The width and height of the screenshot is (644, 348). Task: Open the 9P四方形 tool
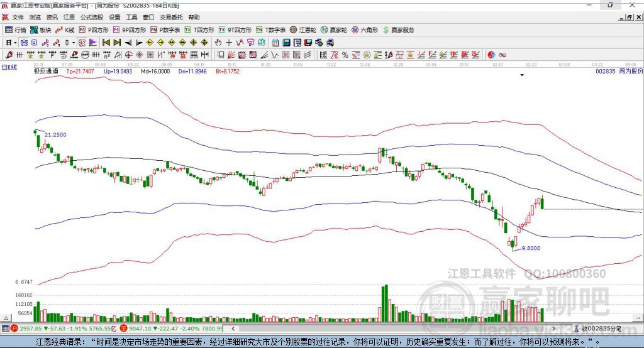point(130,30)
